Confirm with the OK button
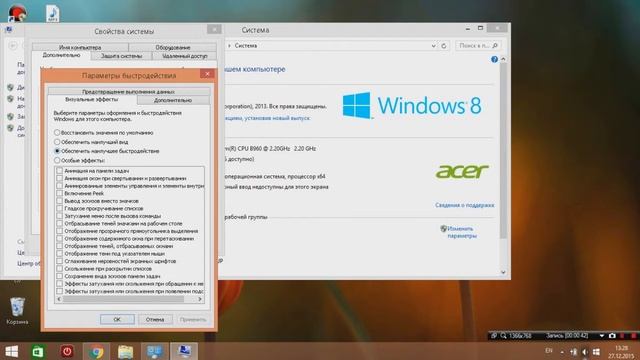Viewport: 640px width, 360px height. point(117,319)
